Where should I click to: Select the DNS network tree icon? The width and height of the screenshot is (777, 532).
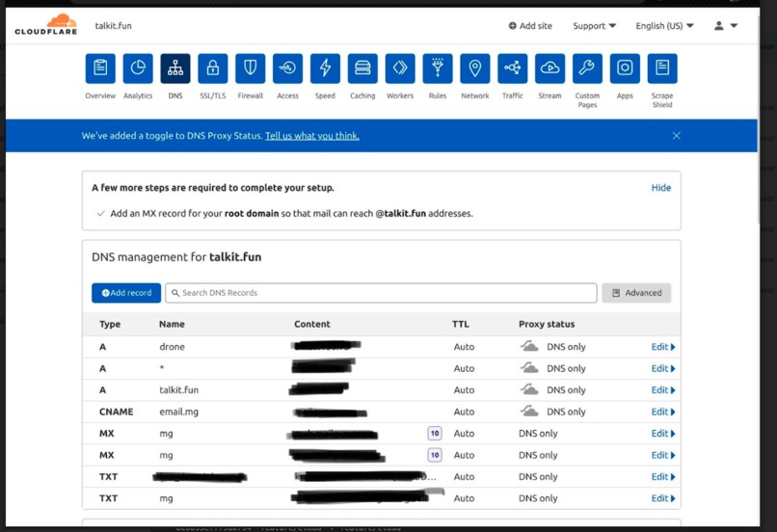click(175, 68)
